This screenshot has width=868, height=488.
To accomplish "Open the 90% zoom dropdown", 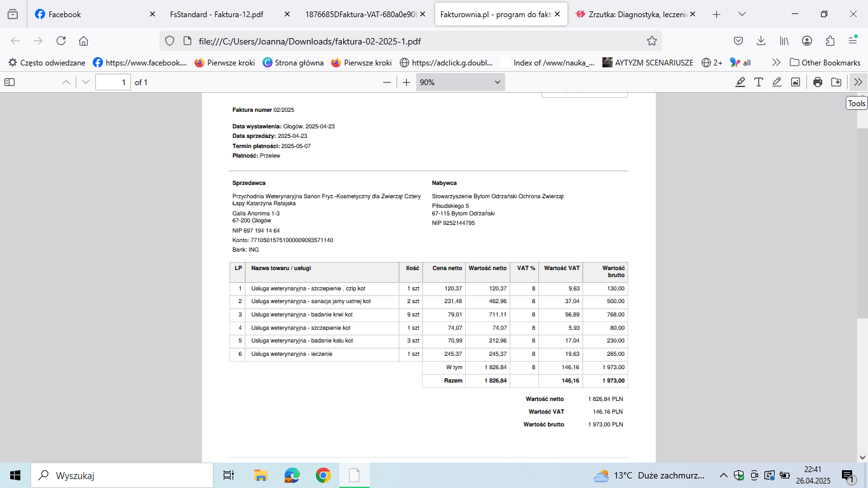I will click(461, 82).
